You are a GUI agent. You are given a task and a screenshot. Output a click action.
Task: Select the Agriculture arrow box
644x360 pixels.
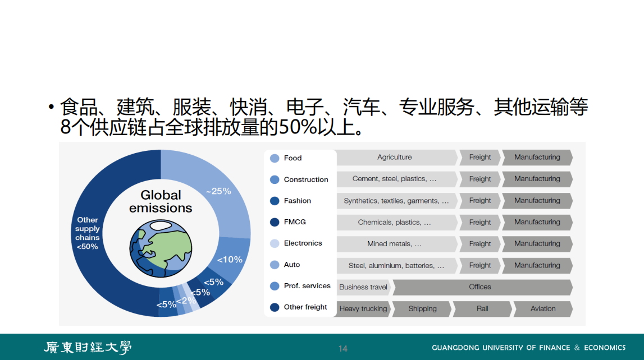coord(395,158)
